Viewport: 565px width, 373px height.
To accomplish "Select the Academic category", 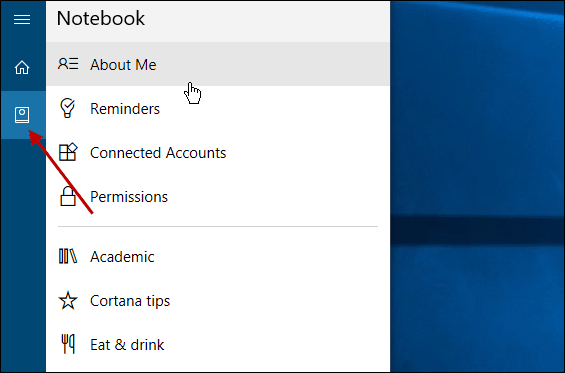I will tap(218, 257).
